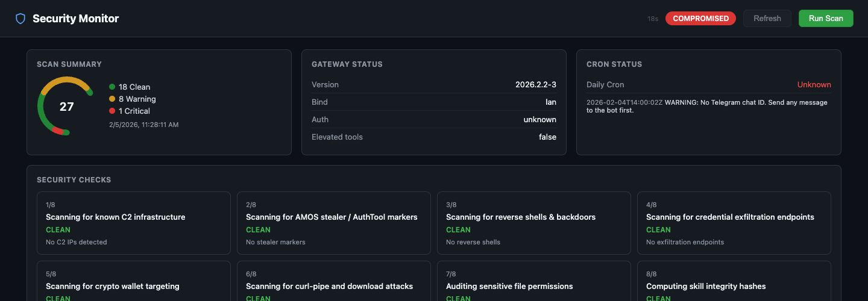
Task: Click the green Clean legend dot
Action: (112, 87)
